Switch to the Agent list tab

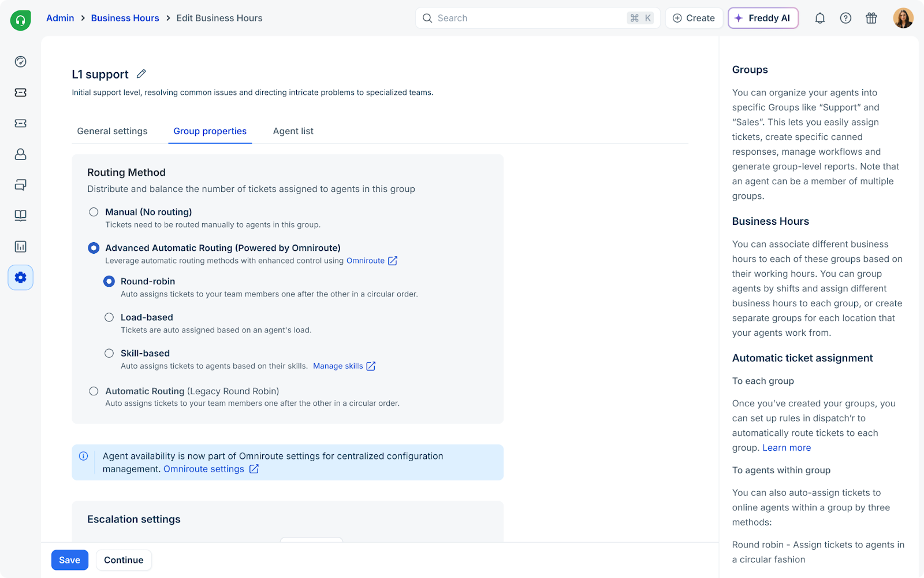point(293,131)
